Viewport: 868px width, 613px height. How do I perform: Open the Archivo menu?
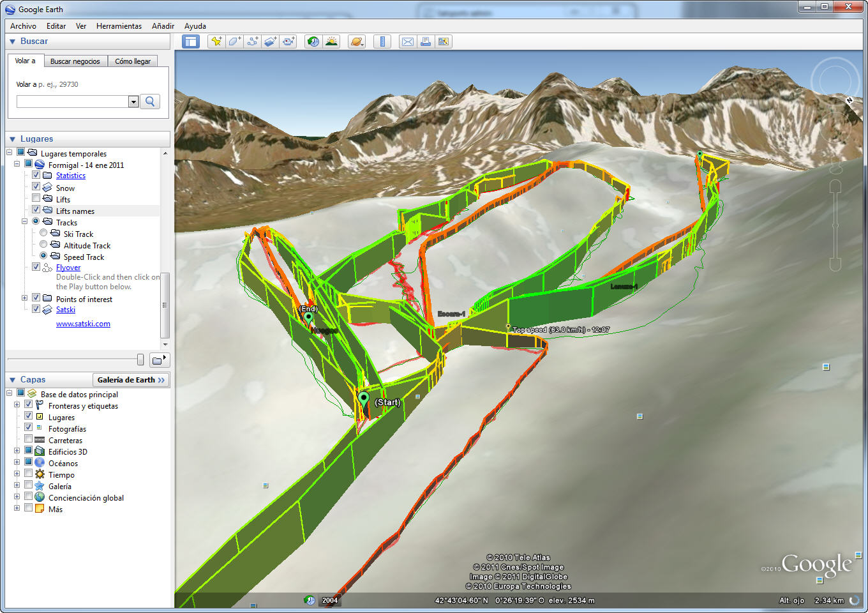pyautogui.click(x=23, y=26)
